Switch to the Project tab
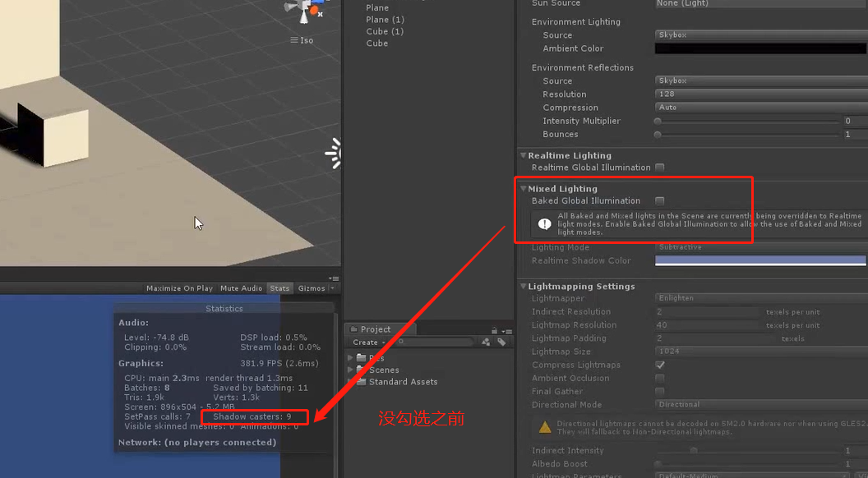Screen dimensions: 868x478 pyautogui.click(x=376, y=329)
